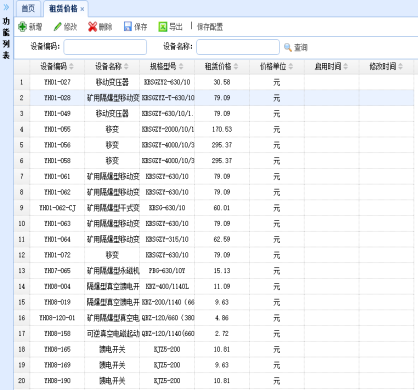Click spec cell KBSG-630/10
The image size is (419, 390).
pyautogui.click(x=167, y=208)
